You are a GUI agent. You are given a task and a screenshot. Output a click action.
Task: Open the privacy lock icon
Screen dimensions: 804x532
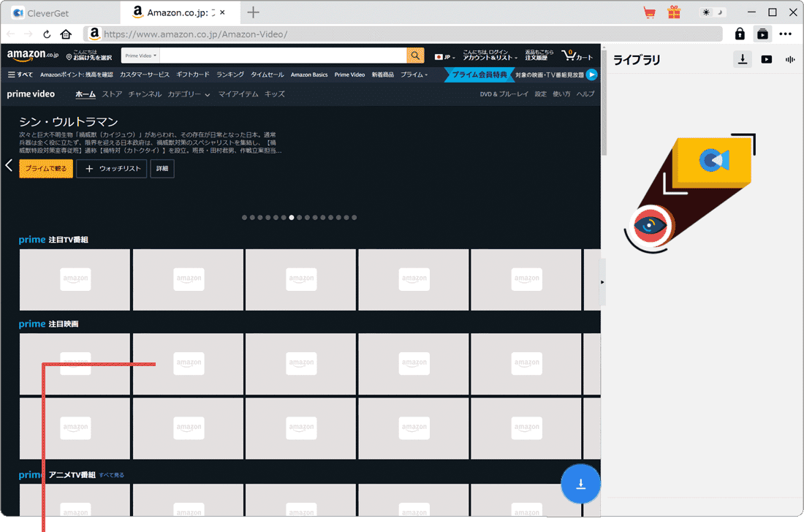740,34
